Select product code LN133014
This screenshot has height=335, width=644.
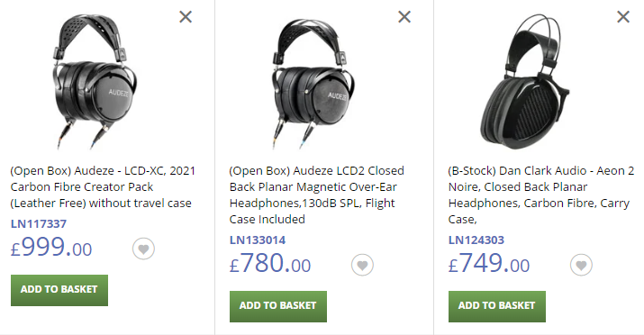click(258, 240)
